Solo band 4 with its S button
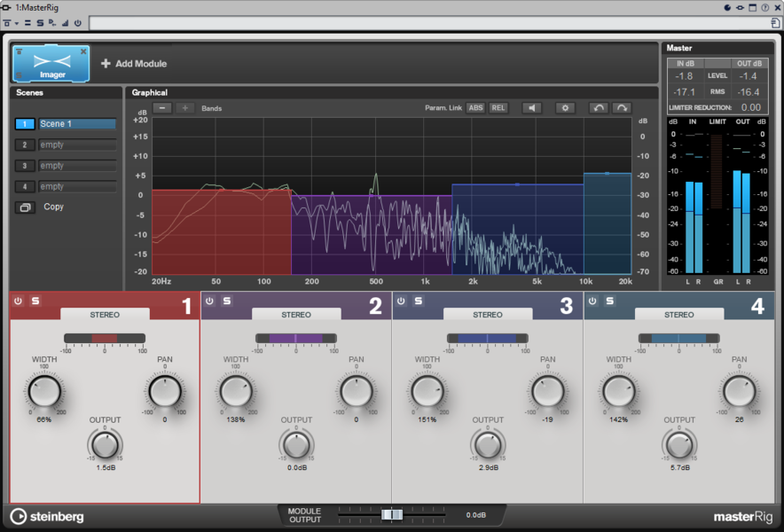Screen dimensions: 784x532 (610, 301)
